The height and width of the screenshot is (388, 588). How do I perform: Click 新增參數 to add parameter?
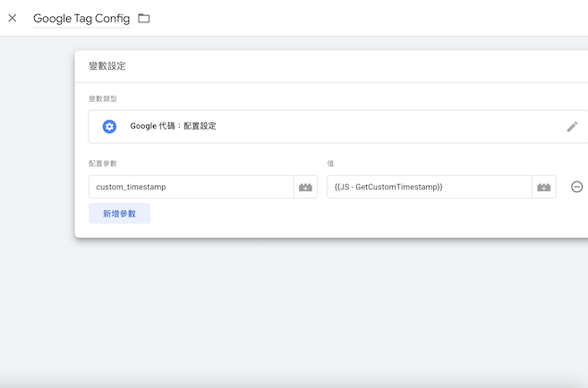(120, 214)
